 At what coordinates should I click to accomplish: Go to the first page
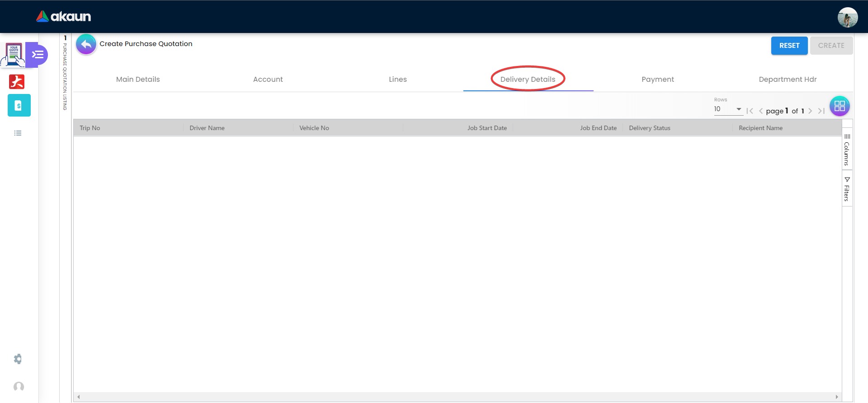750,111
